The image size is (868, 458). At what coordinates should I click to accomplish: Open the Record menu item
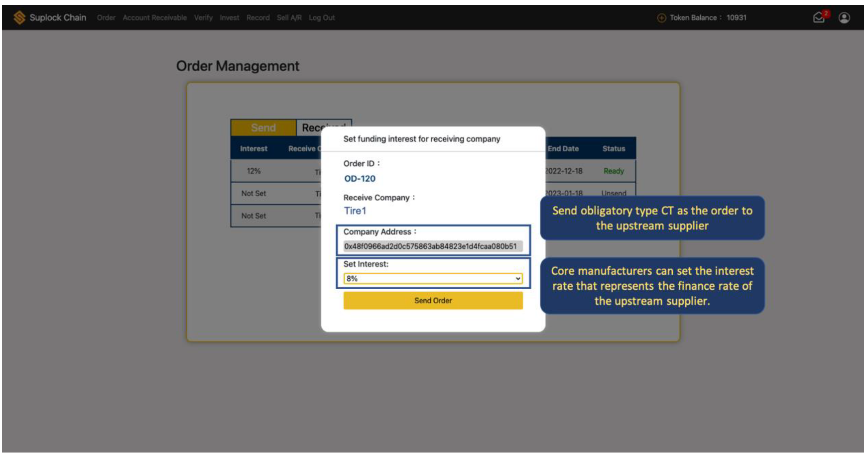tap(258, 18)
